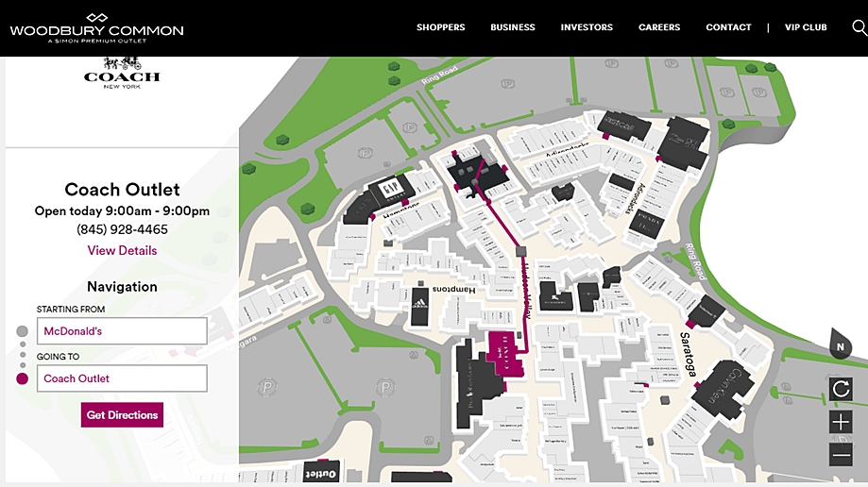Click the Get Directions button
This screenshot has height=487, width=868.
tap(122, 415)
